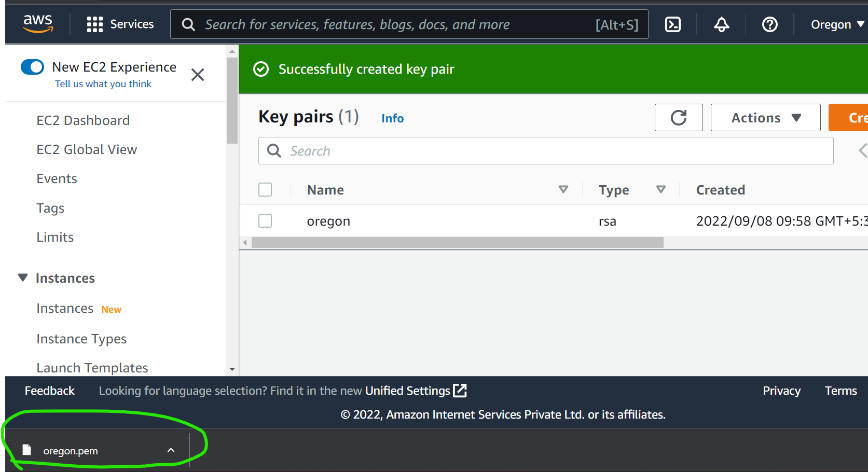Launch the CloudShell terminal icon

click(673, 24)
